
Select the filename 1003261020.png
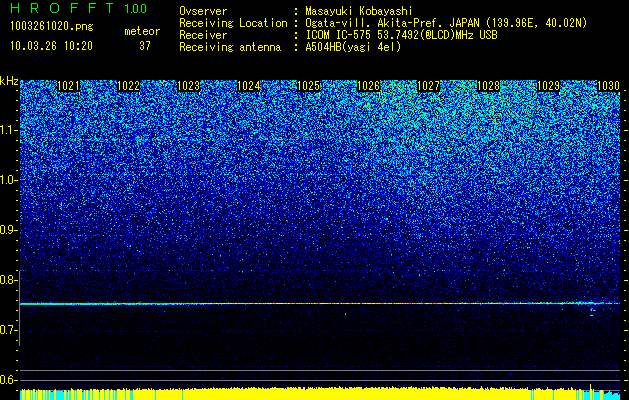pyautogui.click(x=52, y=27)
